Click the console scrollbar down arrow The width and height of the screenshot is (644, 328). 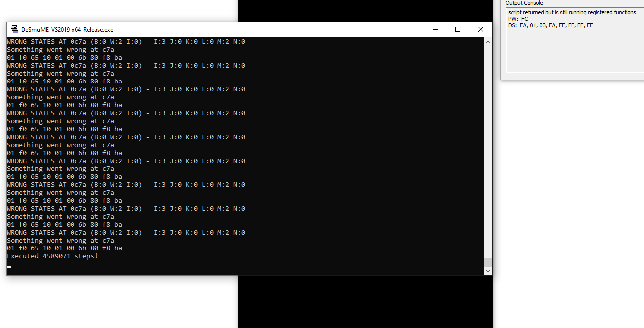[x=488, y=271]
